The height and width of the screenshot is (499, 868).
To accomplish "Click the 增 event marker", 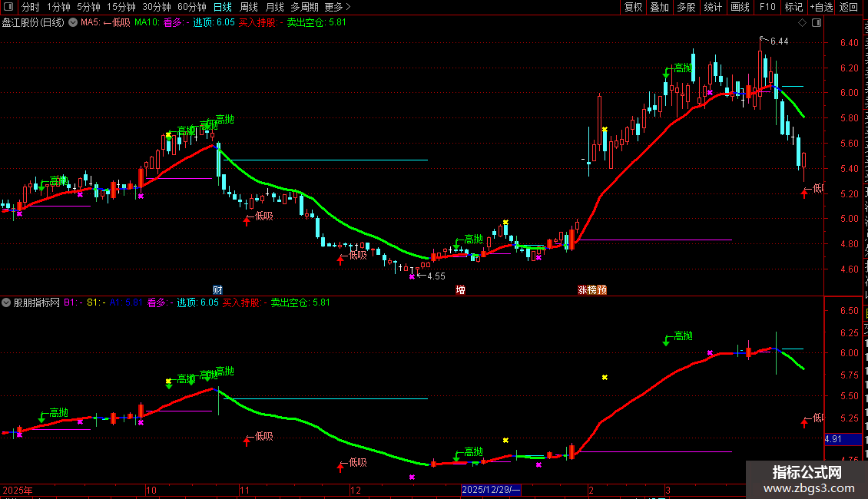I will click(x=460, y=290).
